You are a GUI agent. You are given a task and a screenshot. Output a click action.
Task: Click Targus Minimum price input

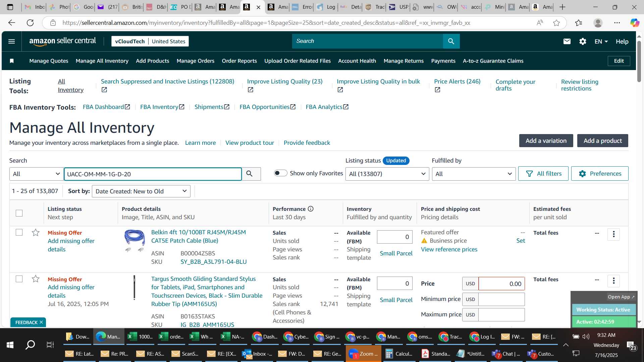[501, 299]
